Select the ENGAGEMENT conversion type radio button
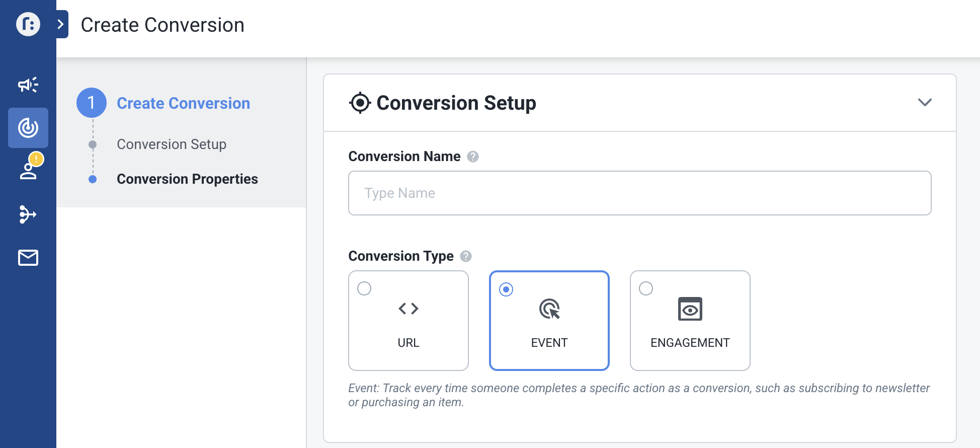This screenshot has height=448, width=980. tap(646, 288)
